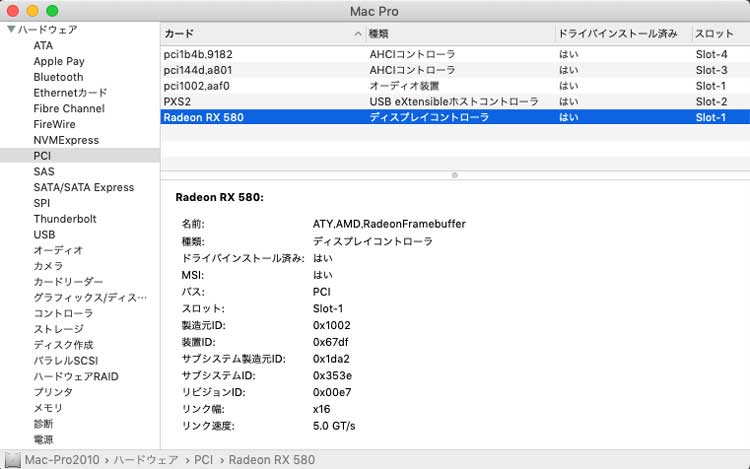This screenshot has height=469, width=750.
Task: Select SPI in the sidebar
Action: coord(42,203)
